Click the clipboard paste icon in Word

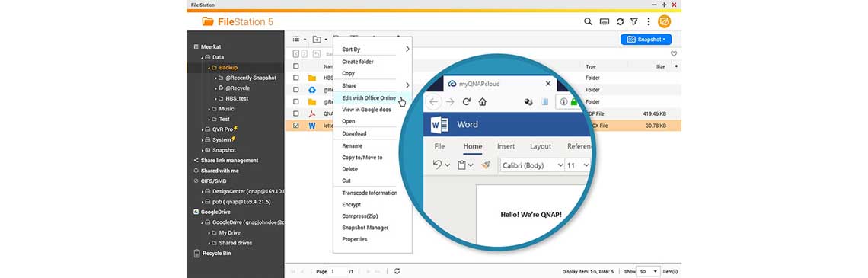(x=461, y=165)
